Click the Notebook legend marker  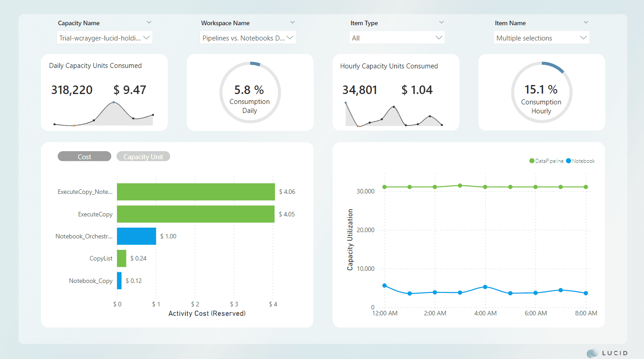coord(567,161)
